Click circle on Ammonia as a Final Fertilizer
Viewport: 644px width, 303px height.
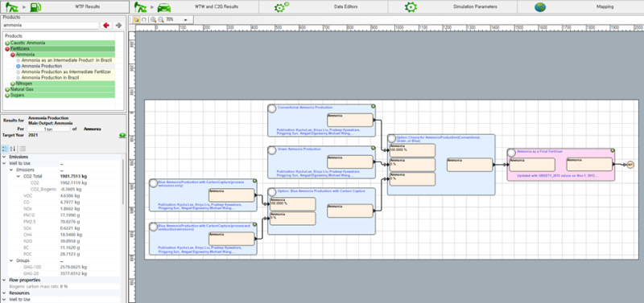[x=511, y=153]
